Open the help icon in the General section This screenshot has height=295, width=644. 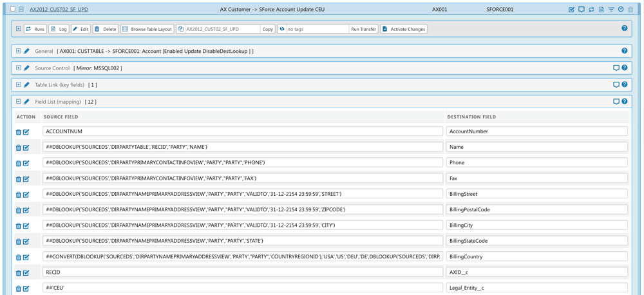point(624,51)
